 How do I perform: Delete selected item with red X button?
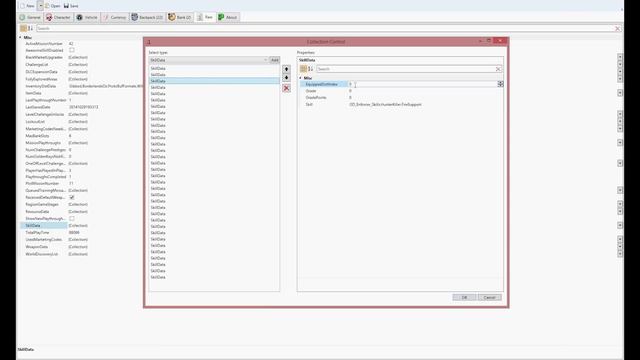(286, 88)
